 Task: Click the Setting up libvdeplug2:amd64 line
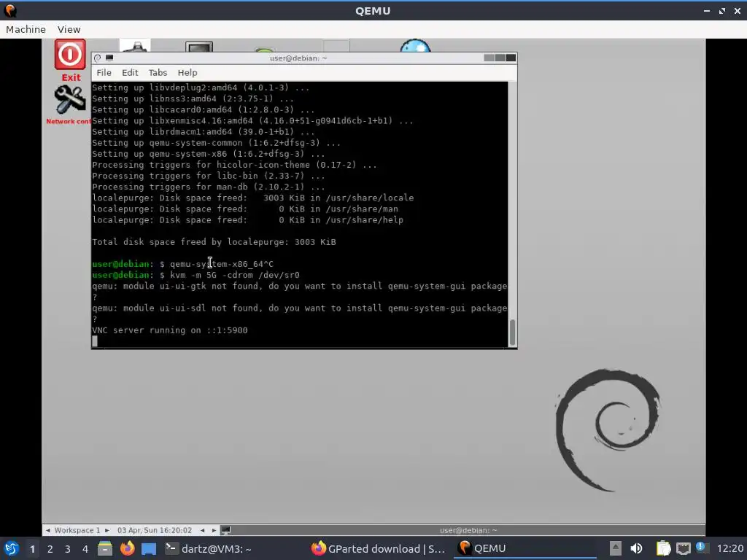201,87
